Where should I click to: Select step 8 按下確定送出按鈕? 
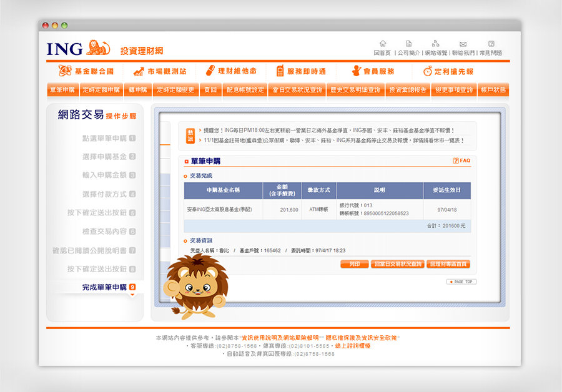tap(101, 269)
